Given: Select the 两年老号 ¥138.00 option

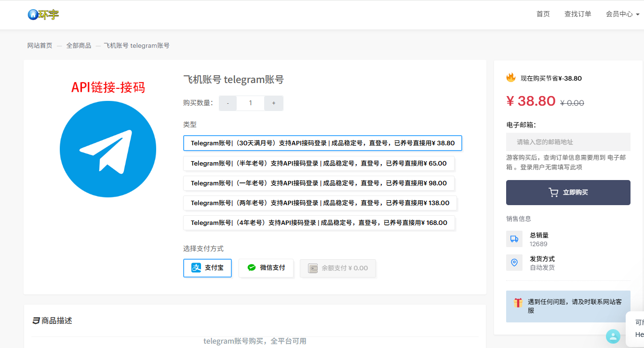Looking at the screenshot, I should [x=320, y=203].
